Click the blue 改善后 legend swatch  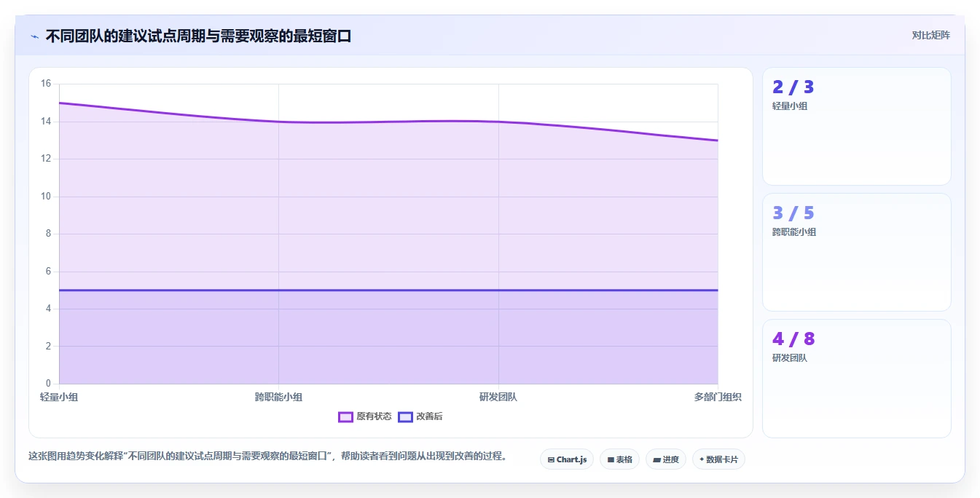[x=405, y=416]
